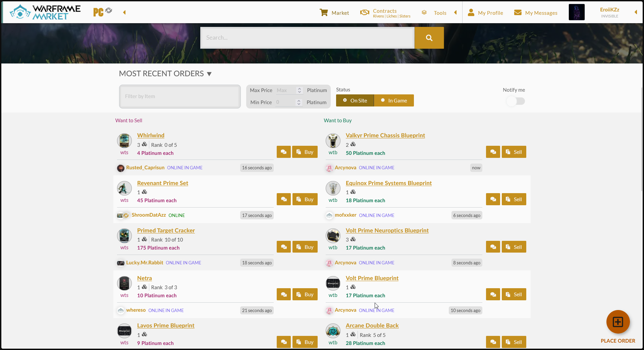Screen dimensions: 644x350
Task: Buy Lavos Prime Blueprint order
Action: pyautogui.click(x=305, y=342)
